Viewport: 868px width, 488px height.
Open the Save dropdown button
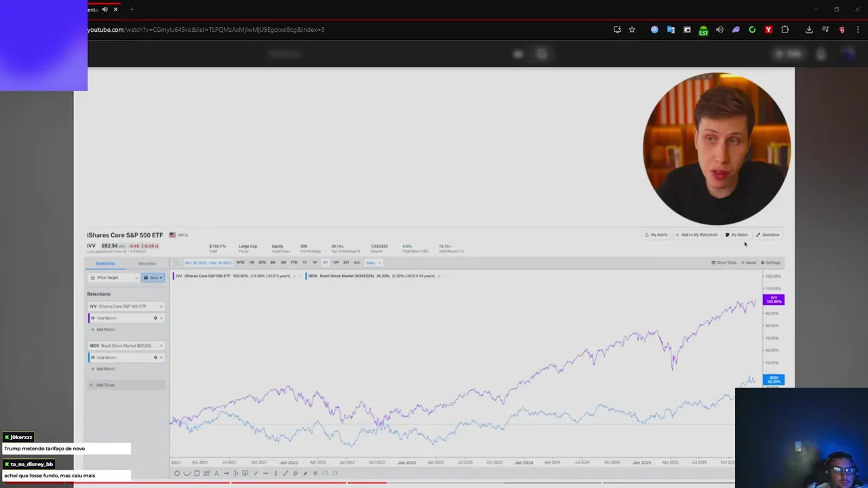point(153,278)
